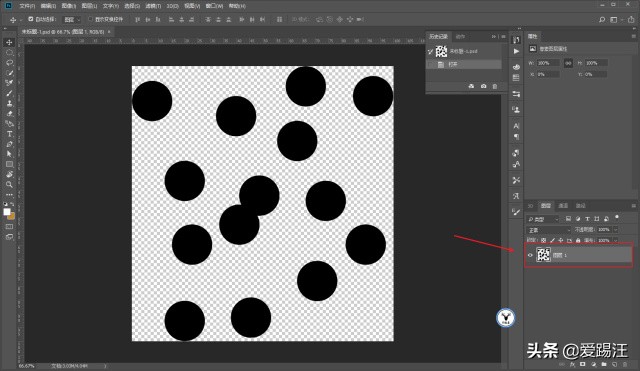Delete current state with history trash icon
This screenshot has width=640, height=371.
[495, 86]
